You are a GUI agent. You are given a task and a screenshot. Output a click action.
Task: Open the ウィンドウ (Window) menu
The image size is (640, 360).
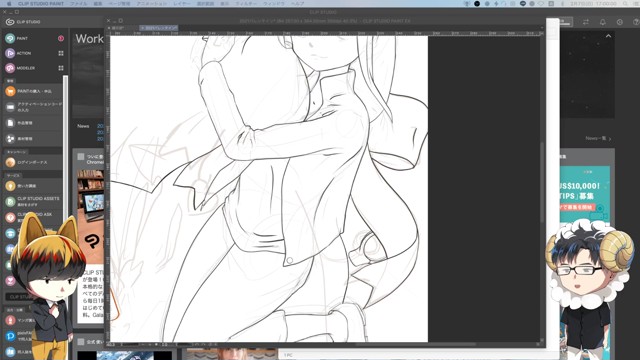tap(273, 3)
